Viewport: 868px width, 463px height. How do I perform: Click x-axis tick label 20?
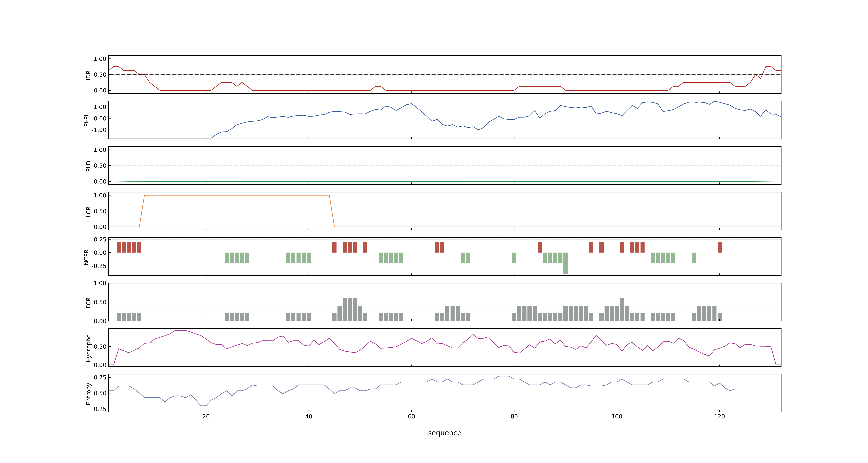click(206, 416)
